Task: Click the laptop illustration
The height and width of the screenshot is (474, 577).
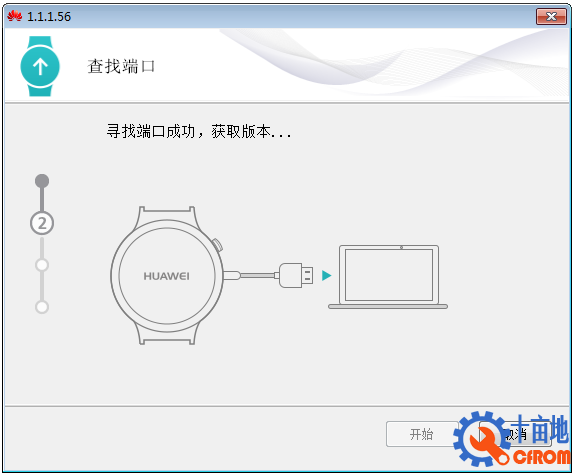Action: pos(388,277)
